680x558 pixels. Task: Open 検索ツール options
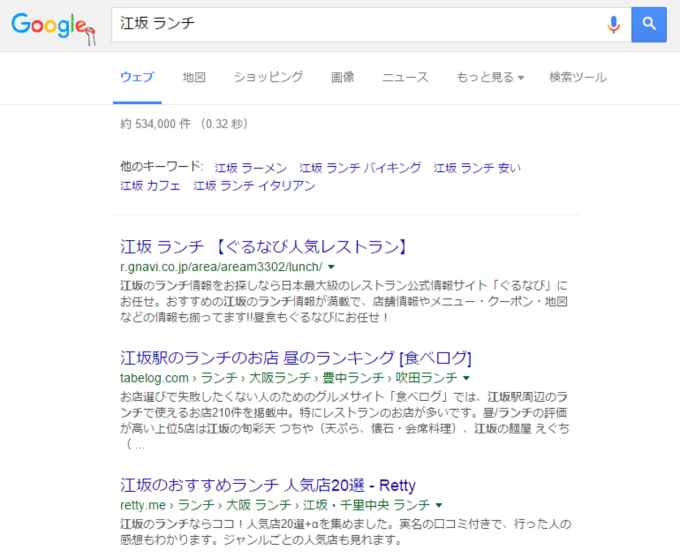[578, 77]
